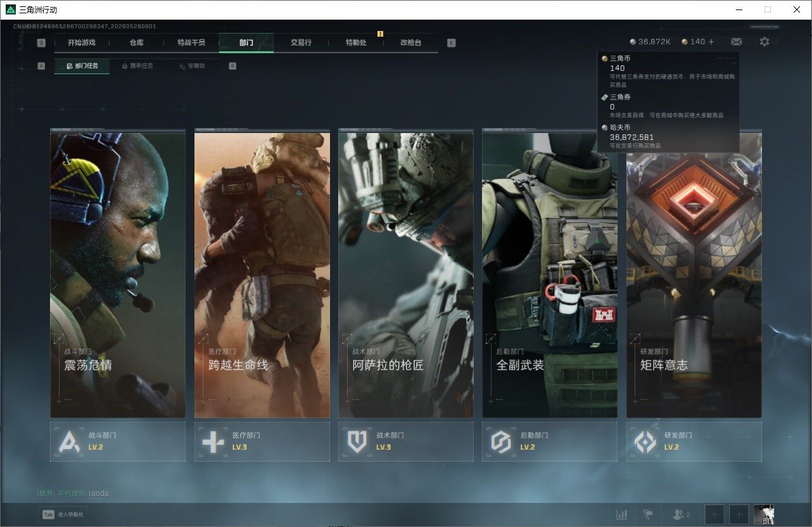This screenshot has height=527, width=812.
Task: Click the A key hint beside sub-tabs
Action: coord(41,66)
